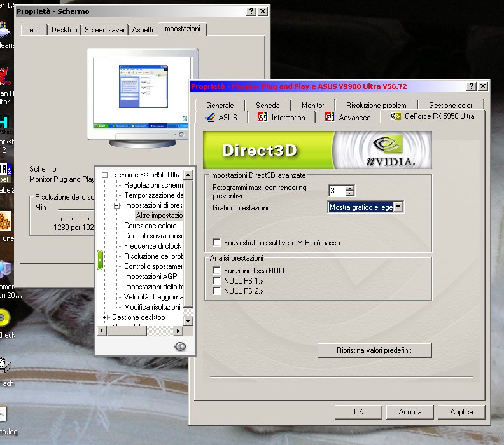Toggle the NULL PS 2.x checkbox

tap(217, 291)
